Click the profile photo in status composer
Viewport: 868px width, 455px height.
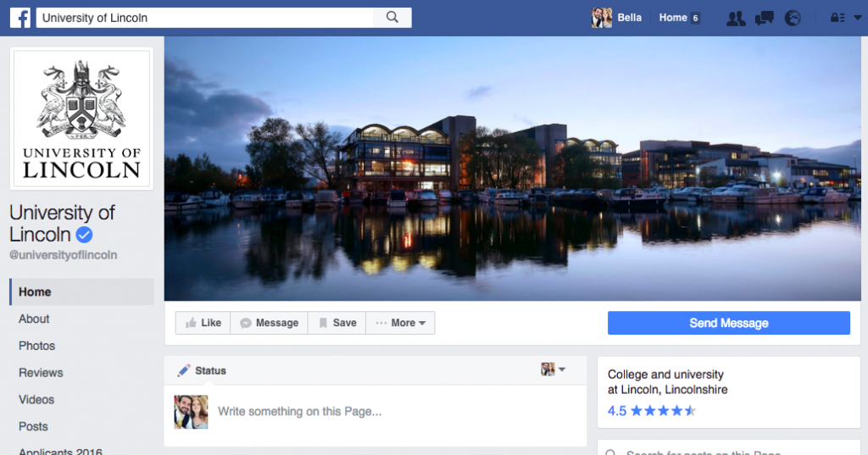(191, 412)
